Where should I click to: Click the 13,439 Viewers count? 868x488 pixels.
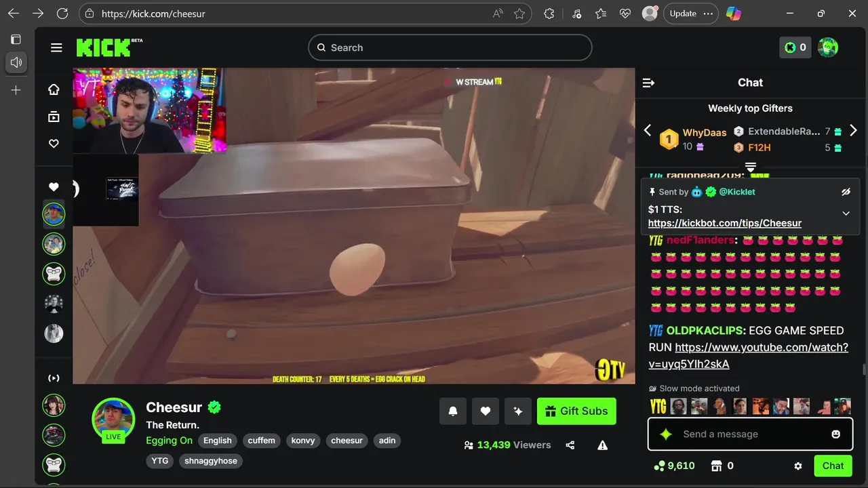coord(513,445)
